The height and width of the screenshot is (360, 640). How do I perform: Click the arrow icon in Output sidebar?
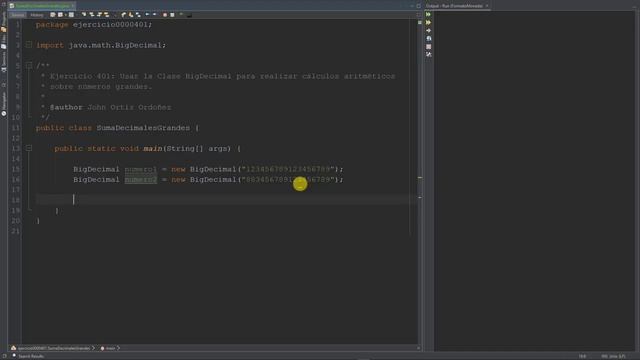point(429,31)
